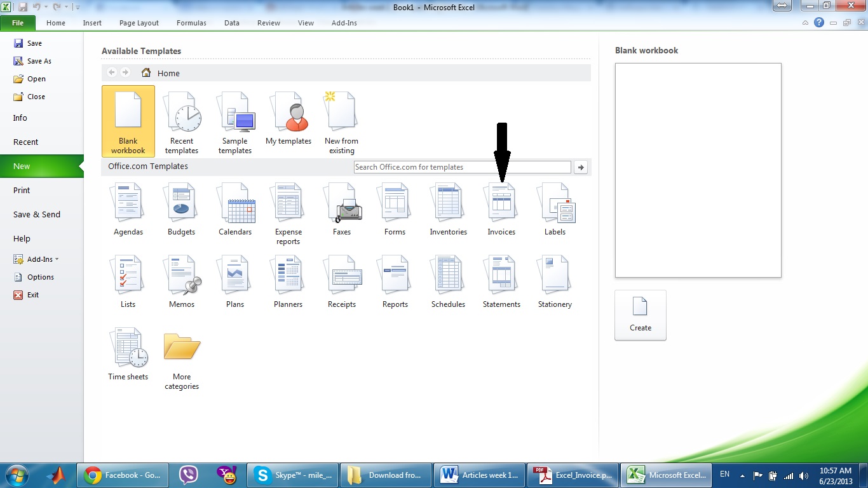Click Open in the Backstage menu

pos(30,79)
